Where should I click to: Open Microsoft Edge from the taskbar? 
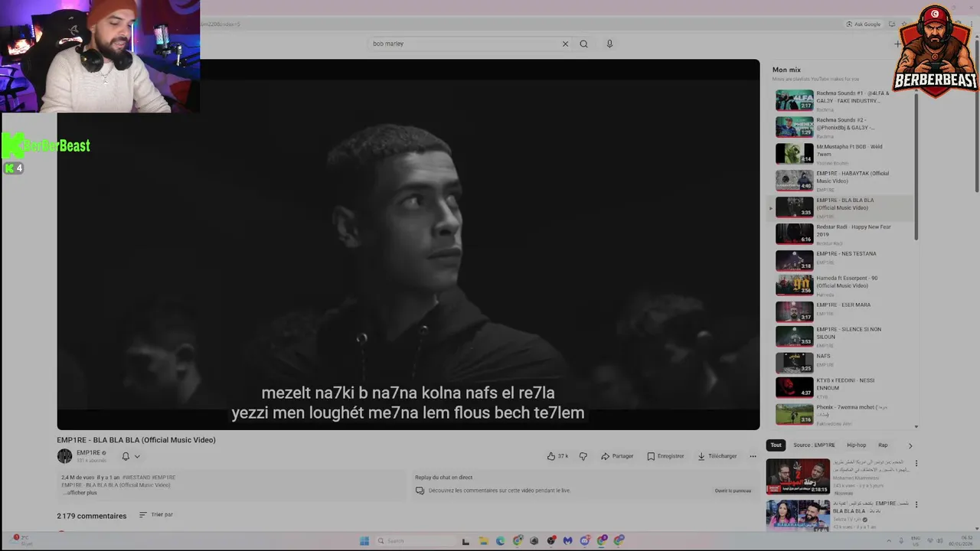[x=500, y=541]
